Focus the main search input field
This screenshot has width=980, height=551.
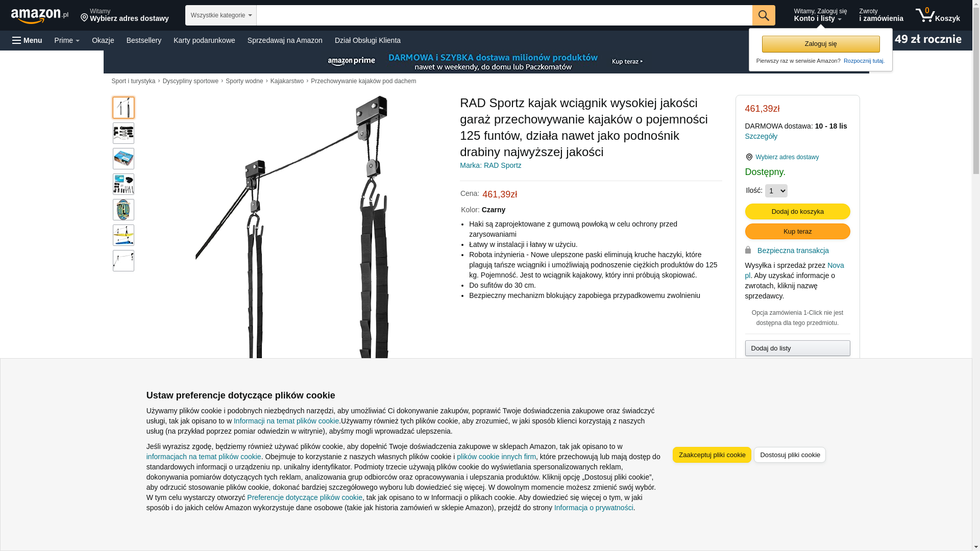click(504, 15)
